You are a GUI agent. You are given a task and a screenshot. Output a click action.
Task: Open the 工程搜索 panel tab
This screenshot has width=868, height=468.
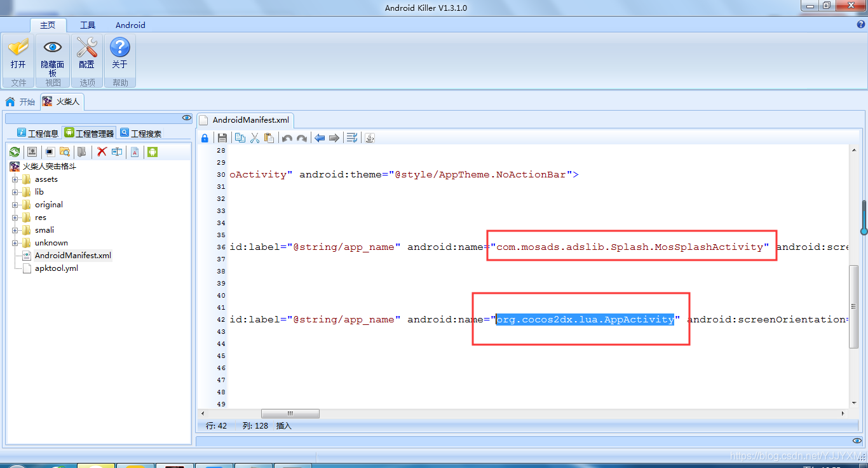click(141, 133)
